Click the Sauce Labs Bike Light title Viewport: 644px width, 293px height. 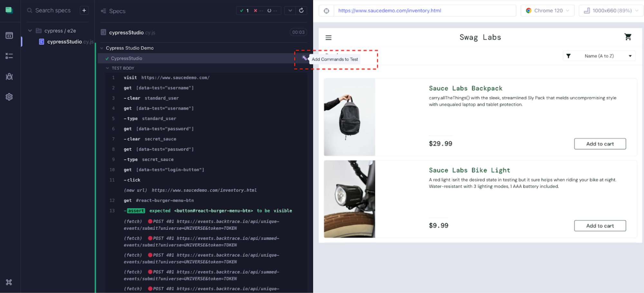pos(469,170)
